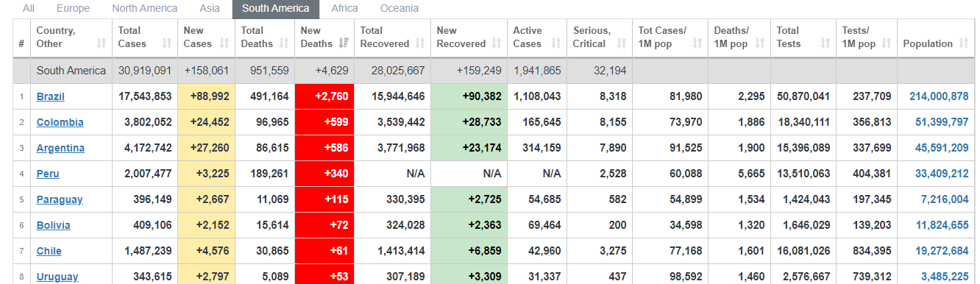980x284 pixels.
Task: Open Colombia population link 51,399,797
Action: [942, 122]
